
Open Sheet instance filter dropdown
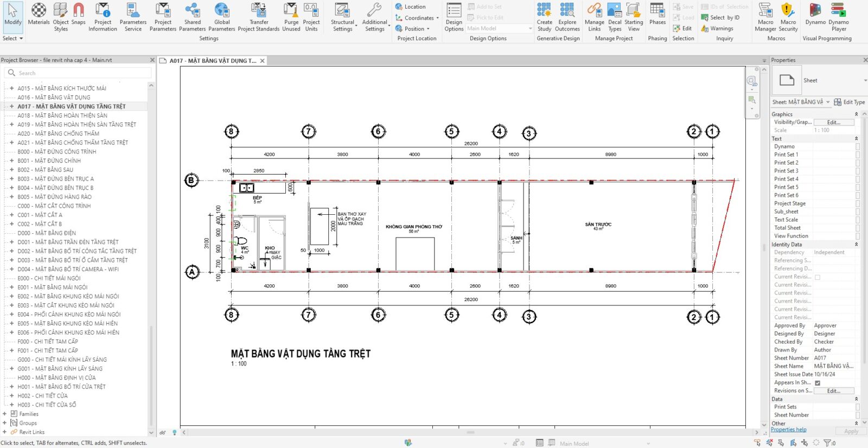(801, 102)
